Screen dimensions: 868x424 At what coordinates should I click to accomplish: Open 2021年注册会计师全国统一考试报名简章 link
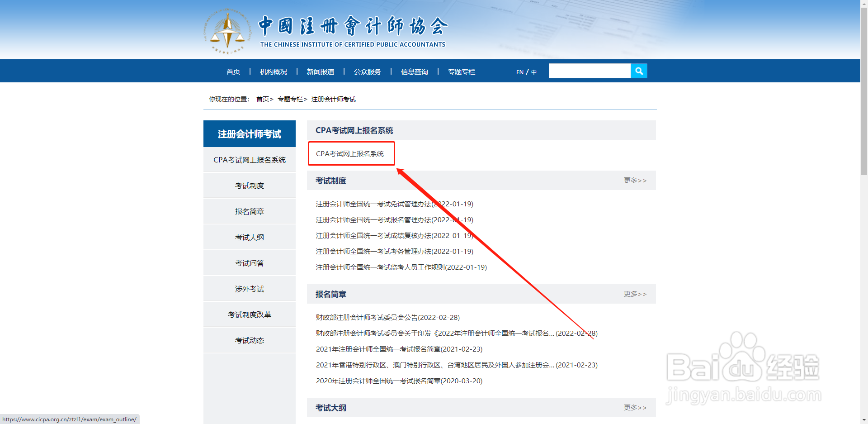pyautogui.click(x=399, y=349)
